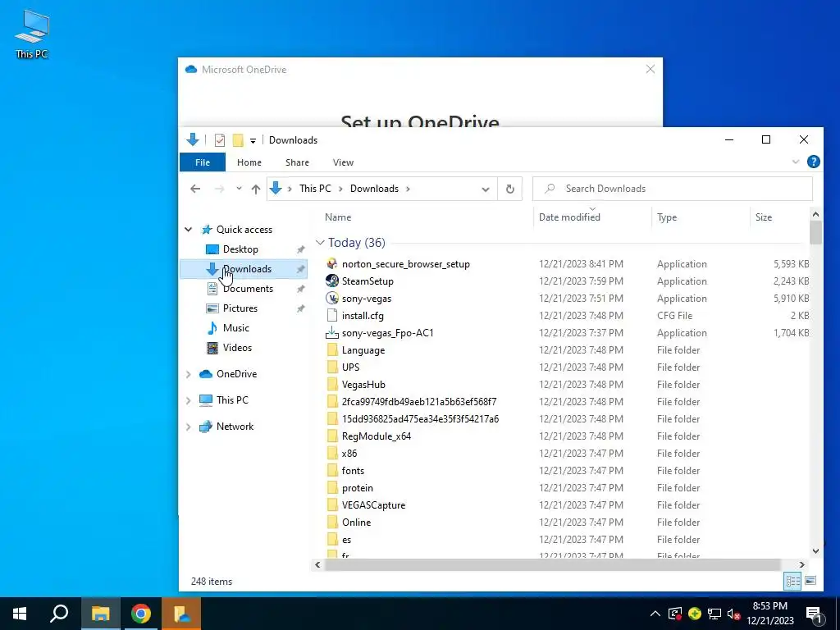Expand the This PC tree node
Viewport: 840px width, 630px height.
coord(189,400)
